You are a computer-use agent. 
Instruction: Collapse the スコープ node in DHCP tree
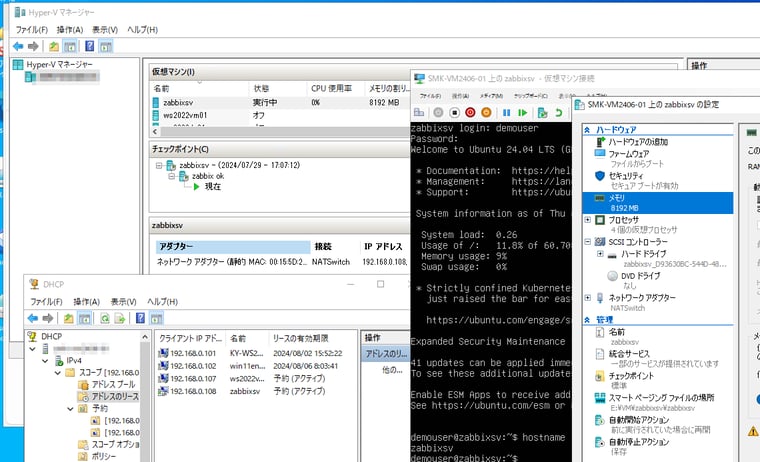click(x=58, y=373)
